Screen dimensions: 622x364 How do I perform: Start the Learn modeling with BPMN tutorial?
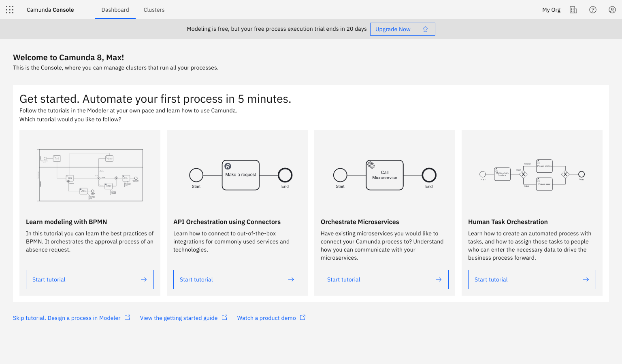pyautogui.click(x=89, y=279)
